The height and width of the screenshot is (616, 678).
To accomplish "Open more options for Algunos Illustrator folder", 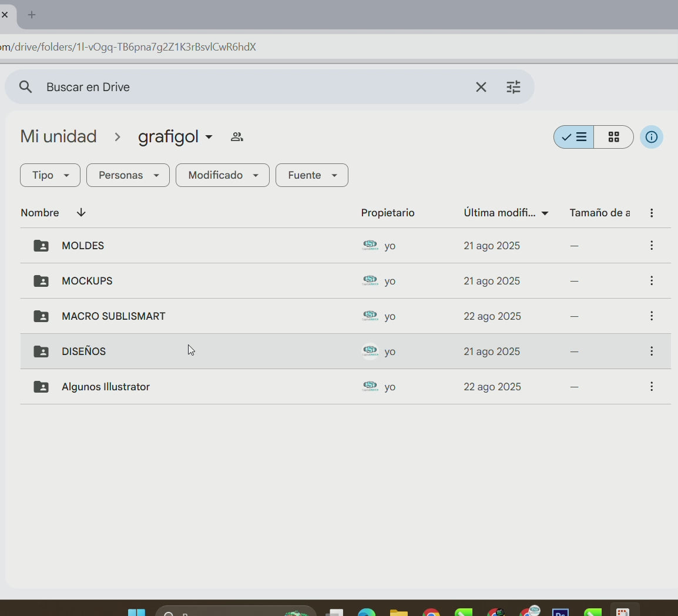I will (651, 387).
